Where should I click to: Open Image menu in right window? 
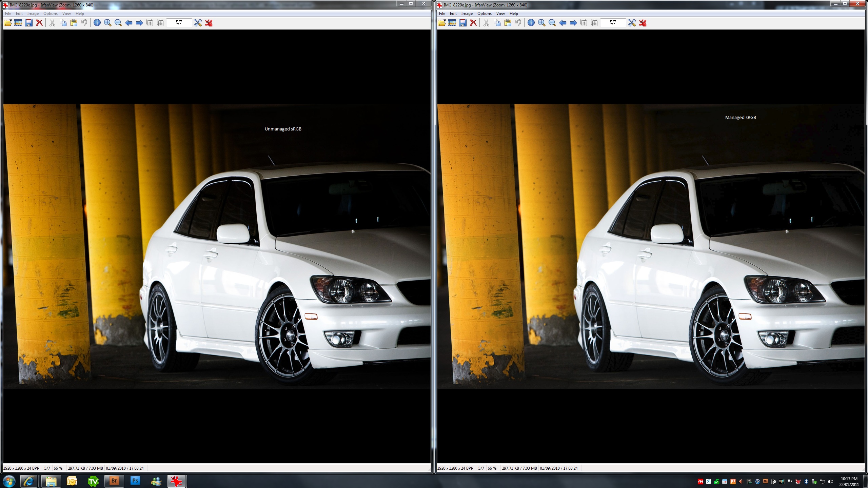coord(467,14)
